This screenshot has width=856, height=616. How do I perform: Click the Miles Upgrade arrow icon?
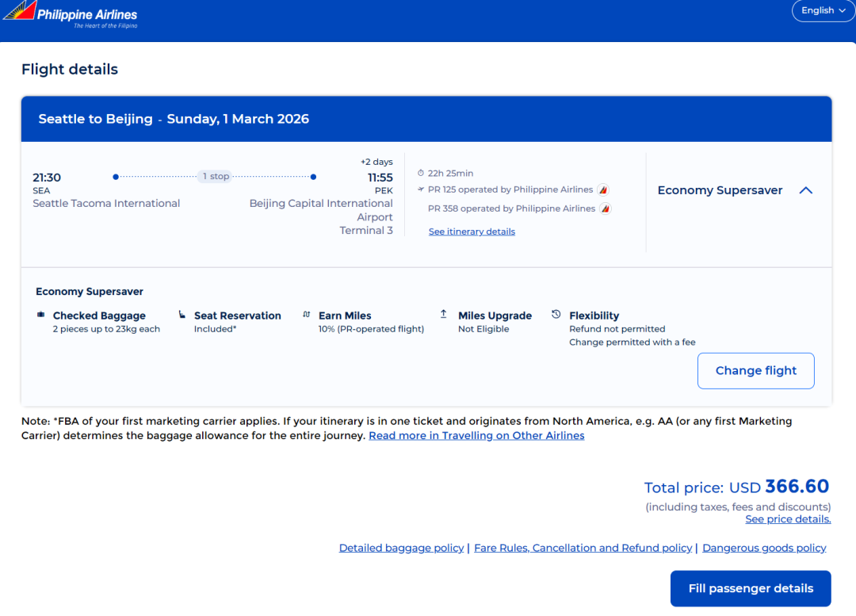pos(444,315)
